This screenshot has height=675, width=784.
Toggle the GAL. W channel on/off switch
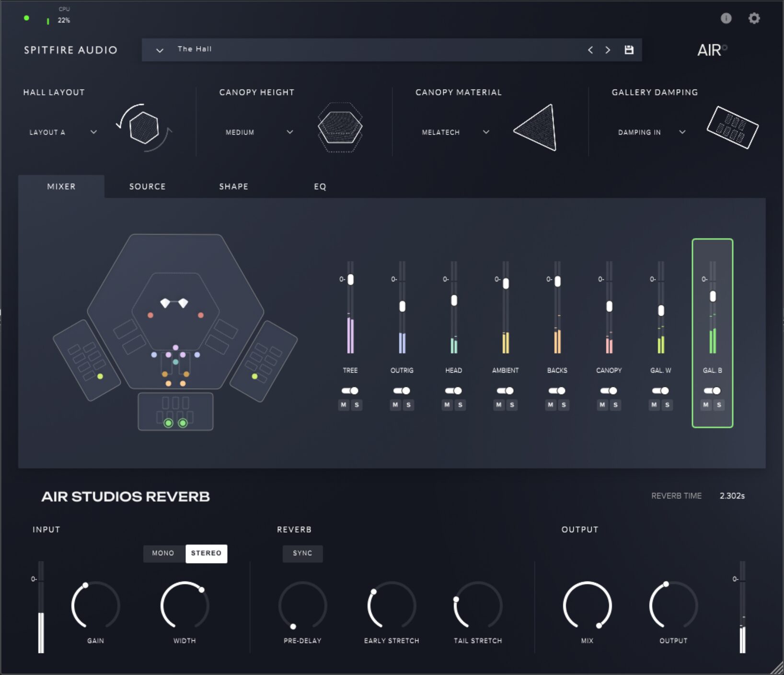pyautogui.click(x=660, y=391)
